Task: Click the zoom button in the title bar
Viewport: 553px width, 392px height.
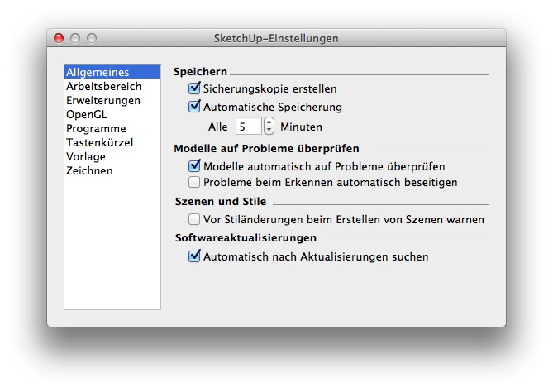Action: 92,38
